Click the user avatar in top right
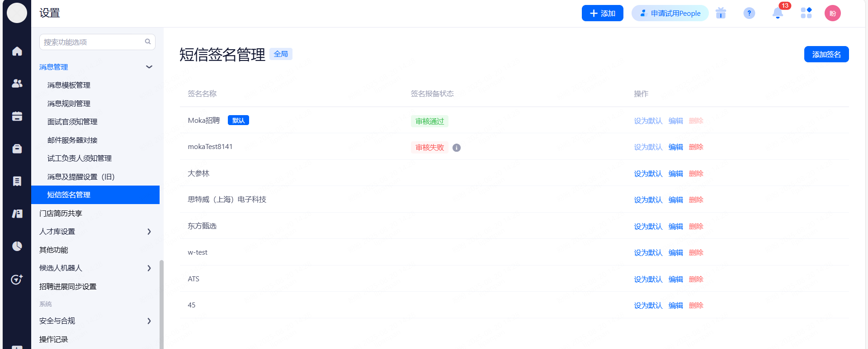 pos(832,13)
